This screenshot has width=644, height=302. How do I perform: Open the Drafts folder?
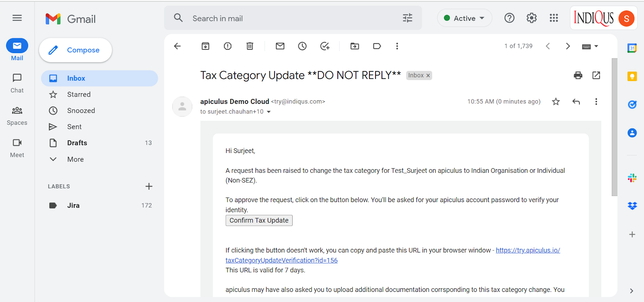[x=99, y=143]
